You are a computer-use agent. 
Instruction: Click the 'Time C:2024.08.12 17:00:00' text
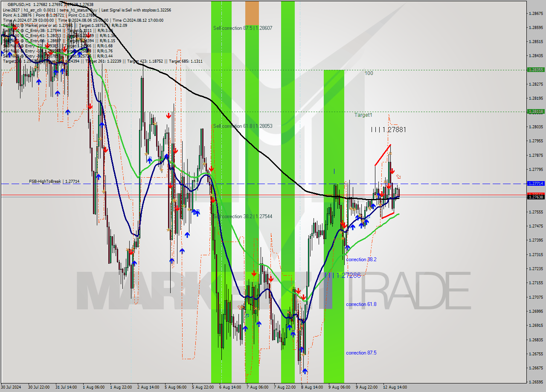pos(137,20)
